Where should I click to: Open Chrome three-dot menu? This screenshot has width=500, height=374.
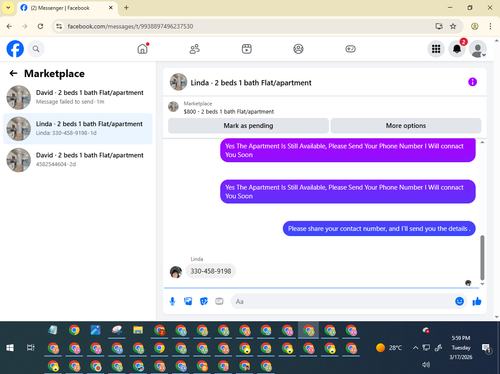(490, 26)
